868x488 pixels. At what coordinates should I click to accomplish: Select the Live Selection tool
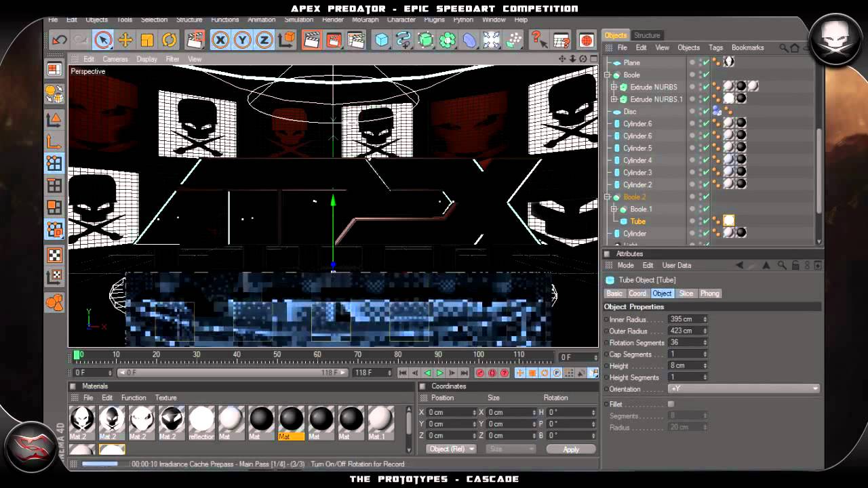coord(103,40)
